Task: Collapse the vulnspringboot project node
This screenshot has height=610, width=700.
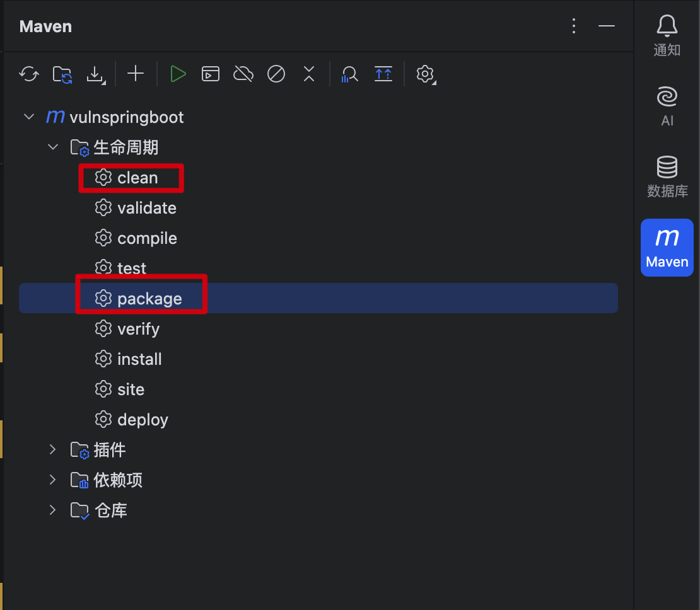Action: [29, 117]
